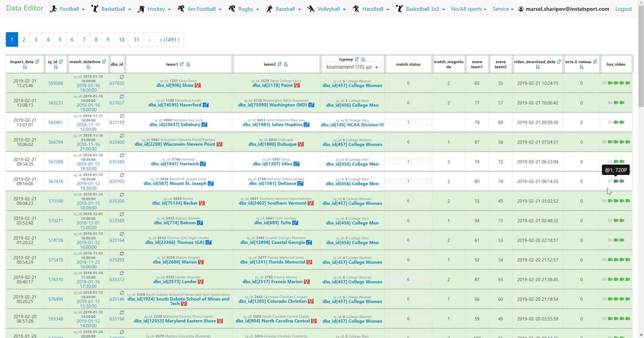Click the page vertical scrollbar
The height and width of the screenshot is (338, 644).
tap(641, 56)
